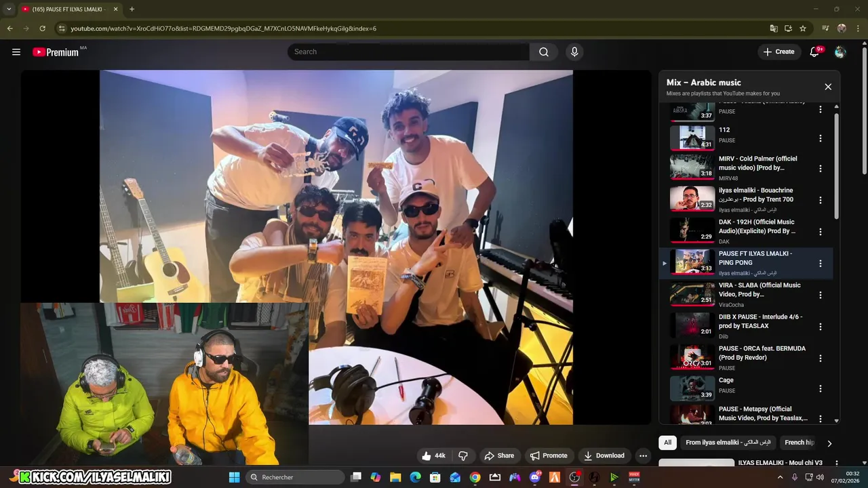The height and width of the screenshot is (488, 868).
Task: Open options for Cage playlist item
Action: point(820,389)
